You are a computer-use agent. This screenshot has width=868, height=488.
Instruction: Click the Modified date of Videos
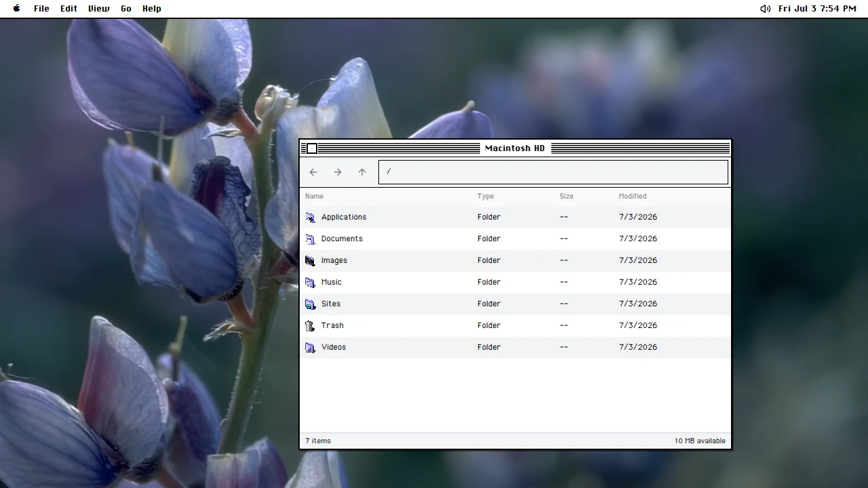638,347
